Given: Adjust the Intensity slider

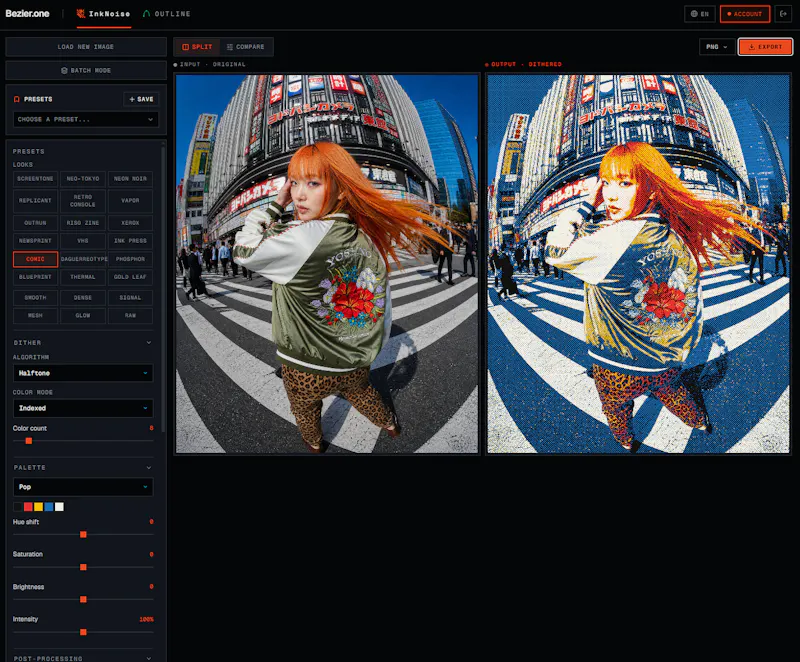Looking at the screenshot, I should click(83, 632).
